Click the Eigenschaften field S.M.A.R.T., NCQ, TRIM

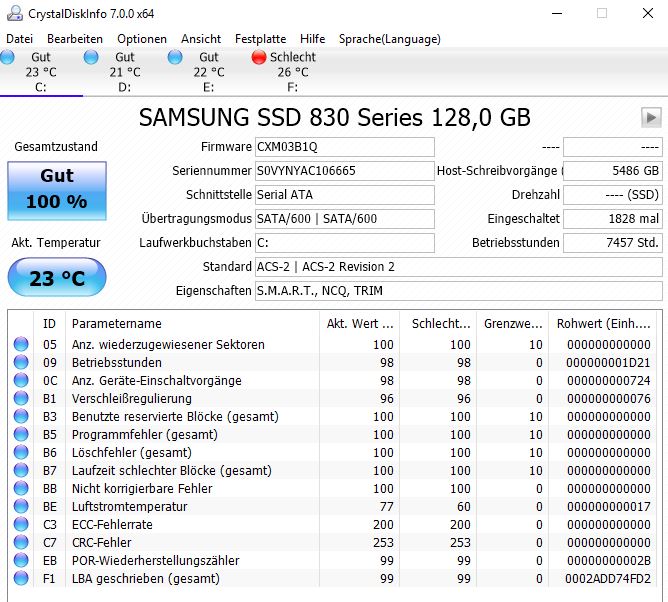459,291
